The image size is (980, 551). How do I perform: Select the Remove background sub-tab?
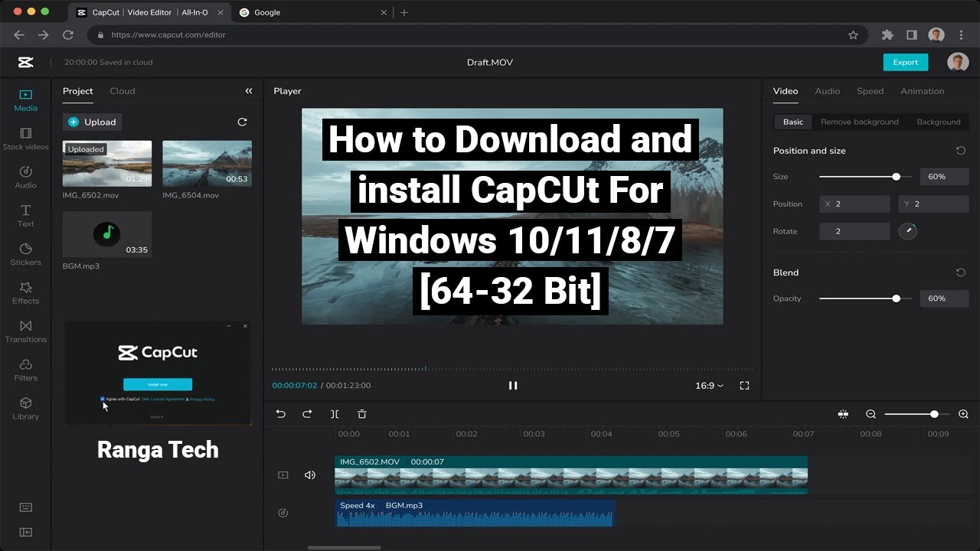[x=859, y=122]
